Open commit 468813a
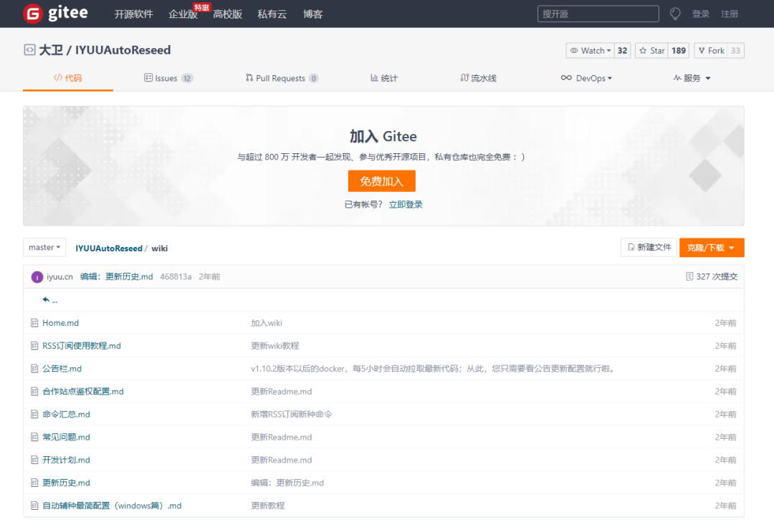 pos(176,276)
